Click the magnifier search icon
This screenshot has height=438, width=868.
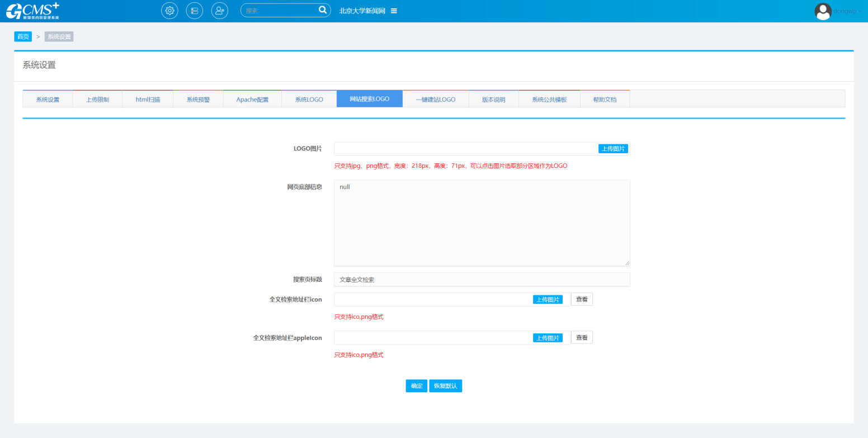323,10
